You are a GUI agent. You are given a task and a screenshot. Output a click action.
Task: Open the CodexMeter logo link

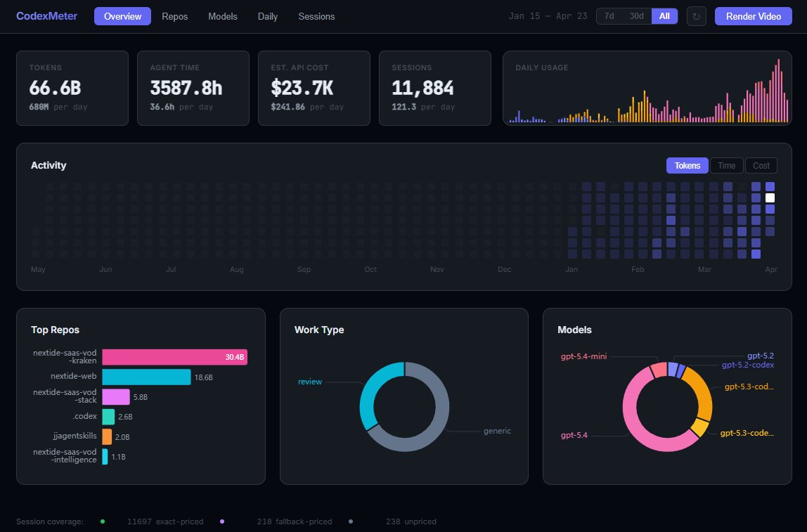click(47, 16)
